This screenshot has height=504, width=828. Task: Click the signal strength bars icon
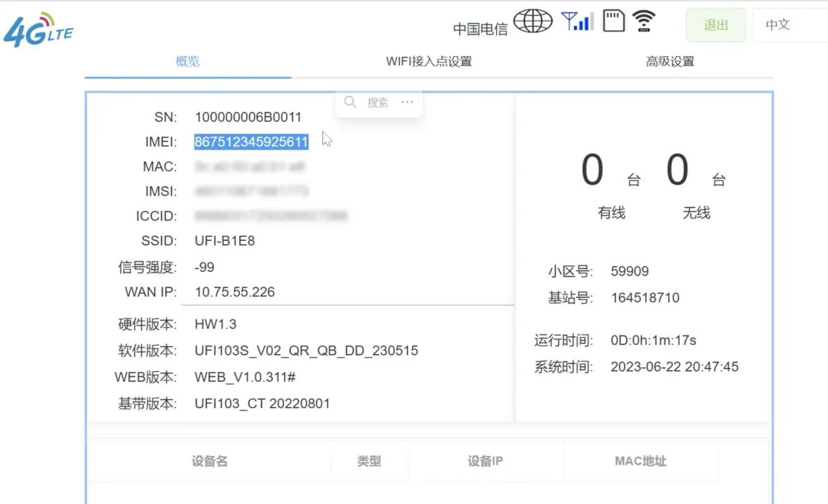(x=577, y=21)
